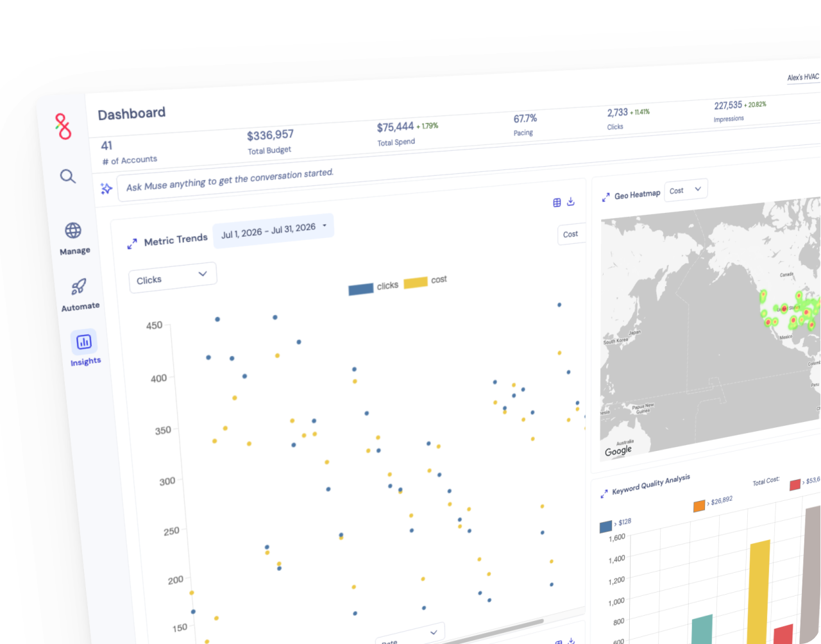The image size is (821, 644).
Task: Download Metric Trends data via download icon
Action: pos(571,201)
